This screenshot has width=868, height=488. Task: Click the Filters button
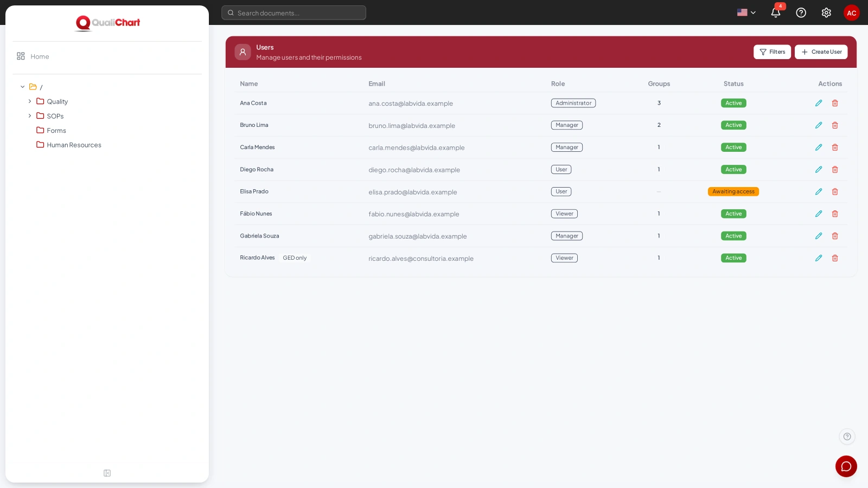click(772, 52)
